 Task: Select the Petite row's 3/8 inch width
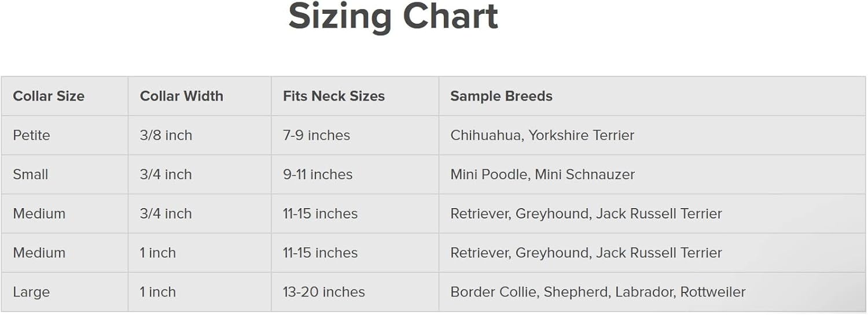coord(165,135)
